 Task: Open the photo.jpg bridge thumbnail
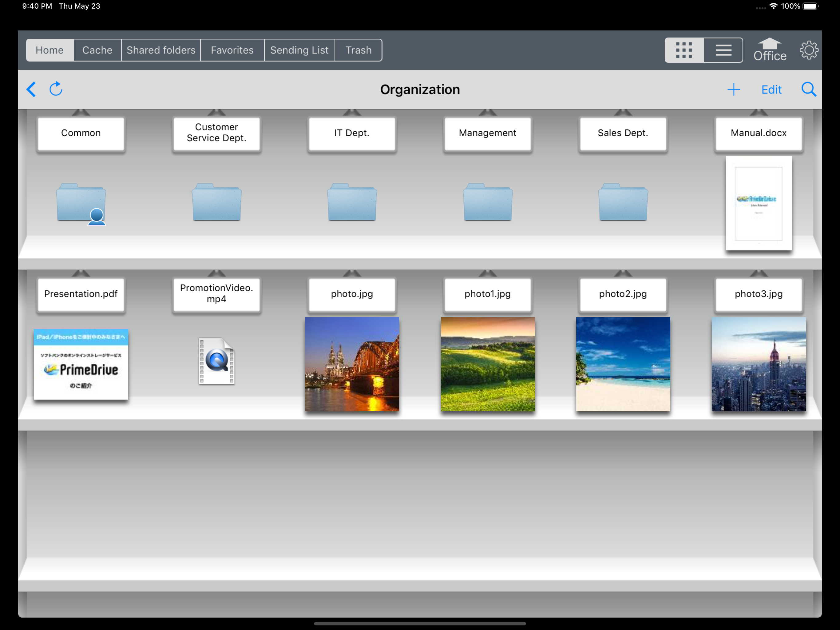(352, 364)
